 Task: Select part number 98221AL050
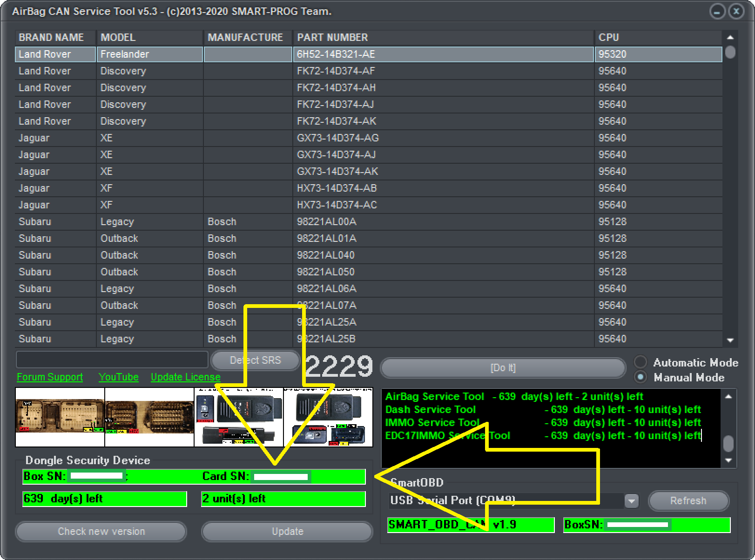pos(325,272)
